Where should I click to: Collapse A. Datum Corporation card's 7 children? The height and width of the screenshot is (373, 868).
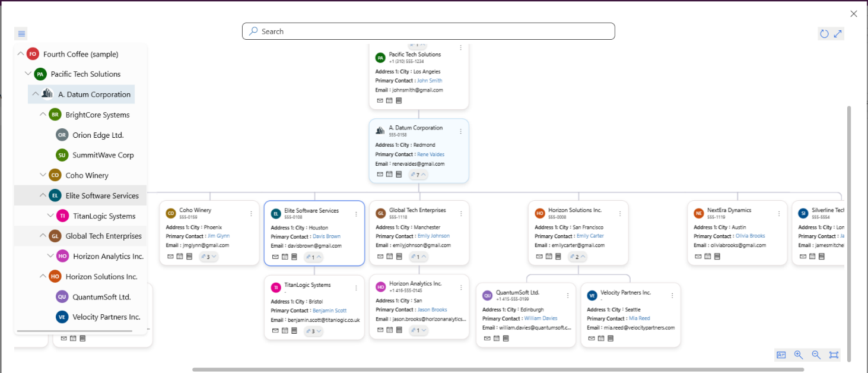[419, 175]
